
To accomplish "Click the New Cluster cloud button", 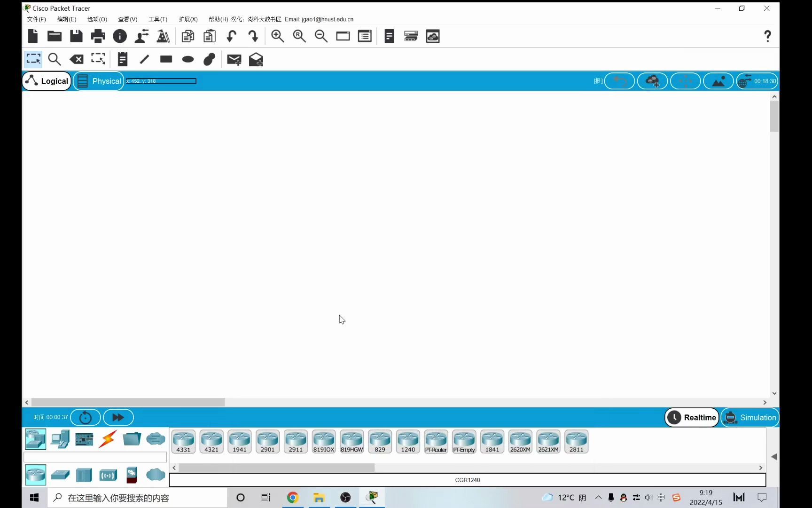I will [x=652, y=81].
